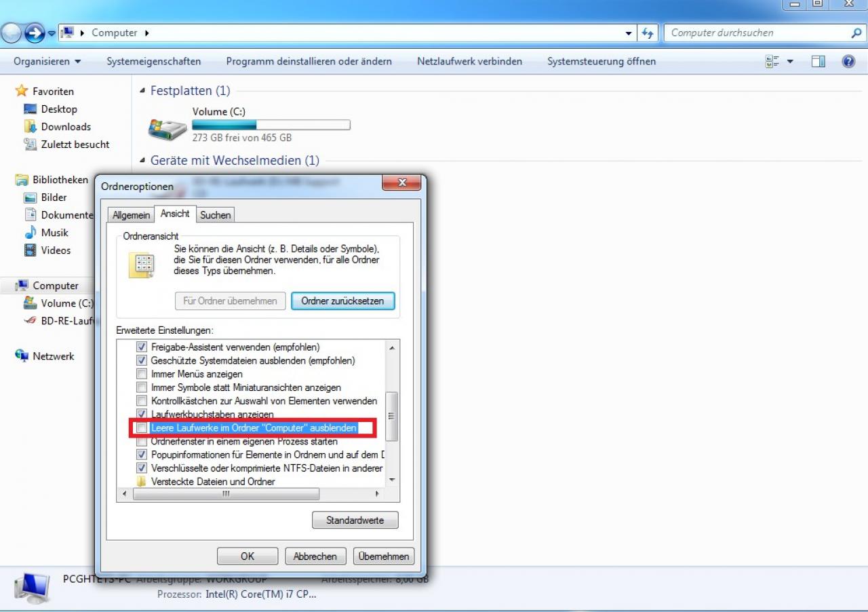
Task: Switch to the Suchen tab
Action: [x=216, y=215]
